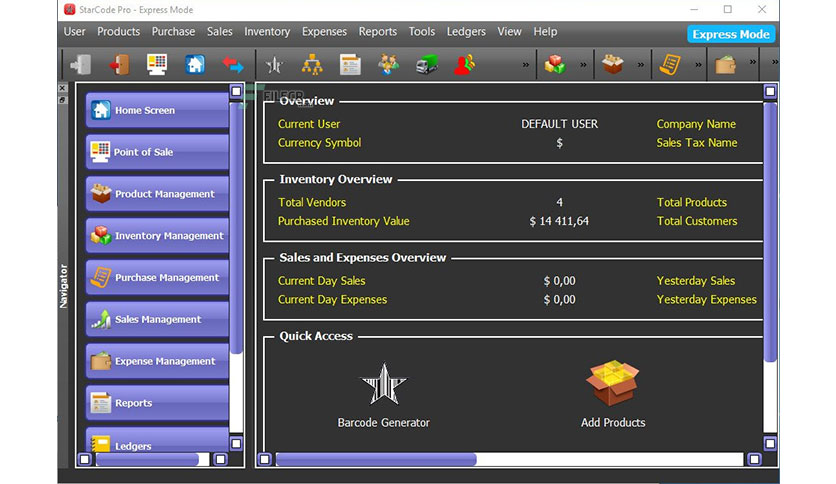Click the Express Mode button
Screen dimensions: 836x484
coord(730,34)
